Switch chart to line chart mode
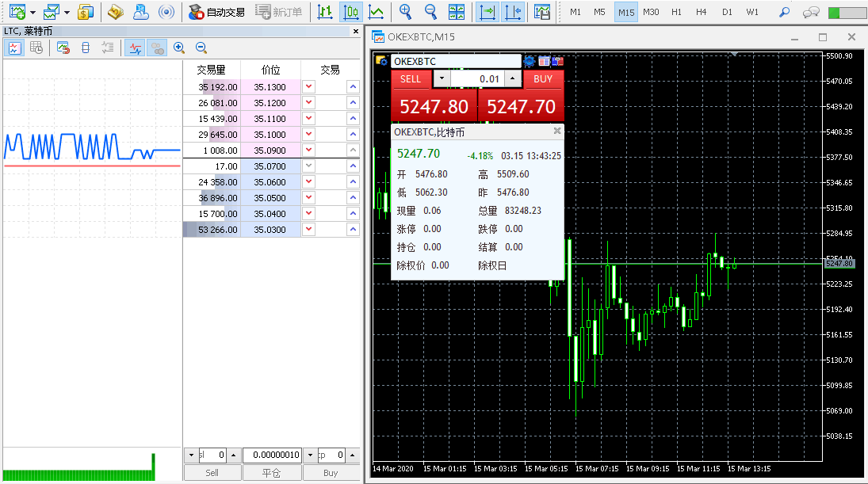 click(x=377, y=12)
